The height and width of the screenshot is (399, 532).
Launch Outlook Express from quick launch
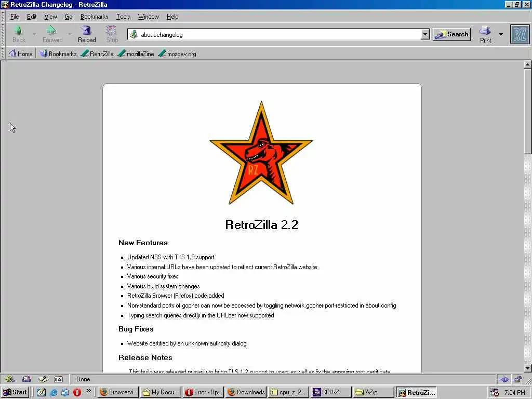(65, 392)
